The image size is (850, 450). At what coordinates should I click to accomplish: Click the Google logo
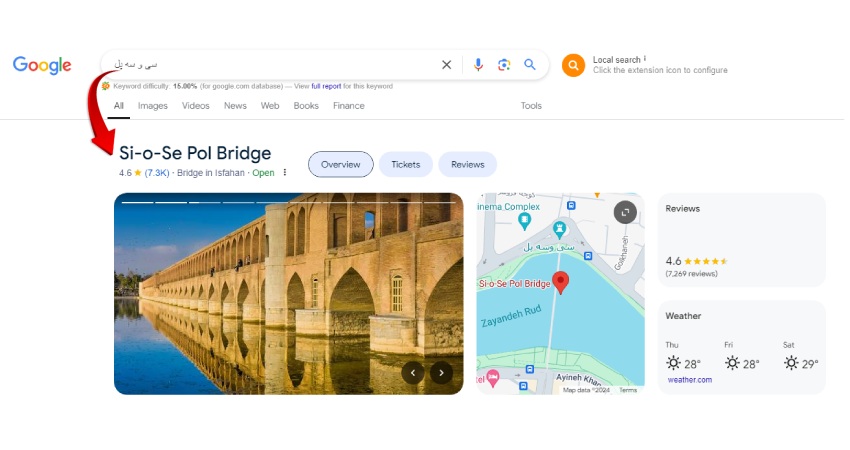42,65
